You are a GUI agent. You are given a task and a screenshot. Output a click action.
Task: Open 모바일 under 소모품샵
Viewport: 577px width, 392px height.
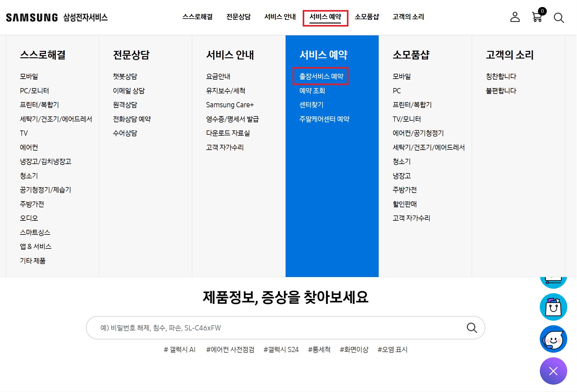pyautogui.click(x=402, y=76)
